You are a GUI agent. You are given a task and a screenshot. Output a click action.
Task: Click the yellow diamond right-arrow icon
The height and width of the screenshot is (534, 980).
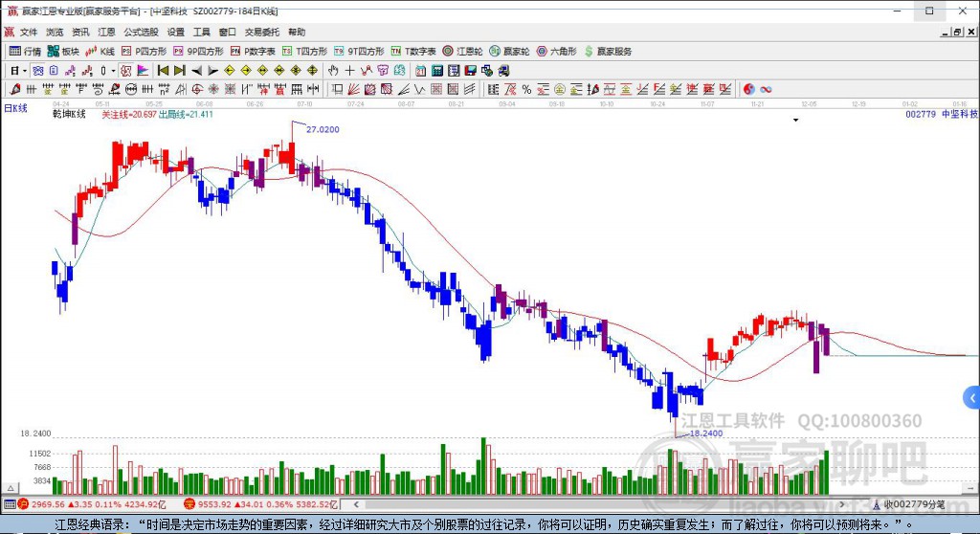coord(246,71)
